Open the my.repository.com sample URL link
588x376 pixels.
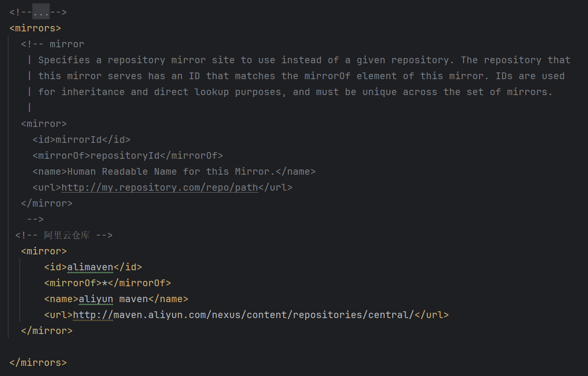click(160, 187)
